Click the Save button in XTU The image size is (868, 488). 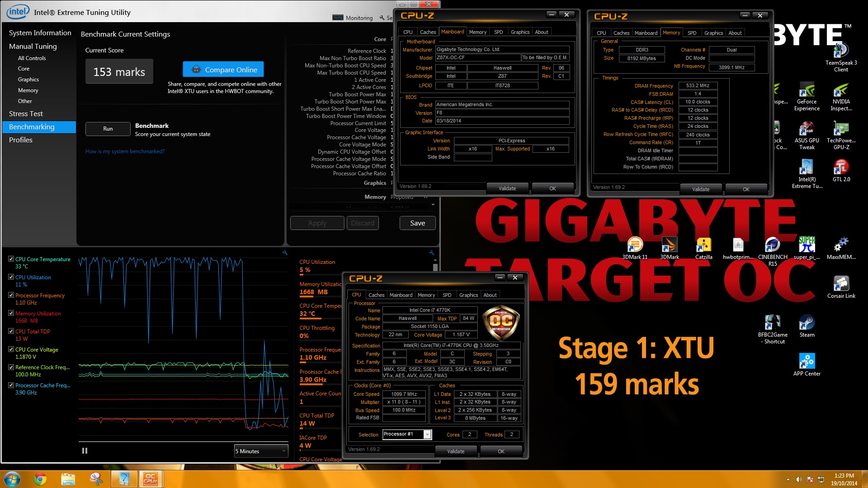(417, 223)
